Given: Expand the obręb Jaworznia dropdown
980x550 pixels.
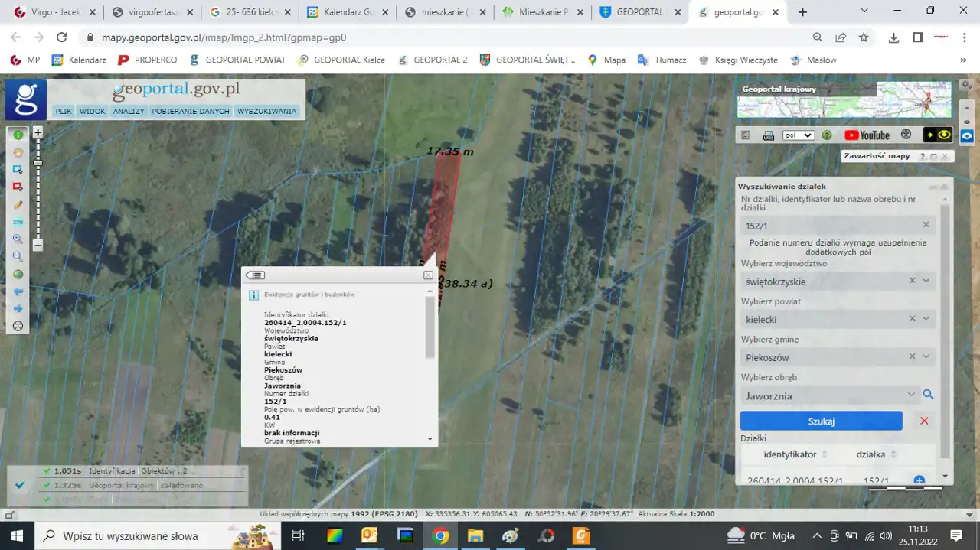Looking at the screenshot, I should pos(910,395).
